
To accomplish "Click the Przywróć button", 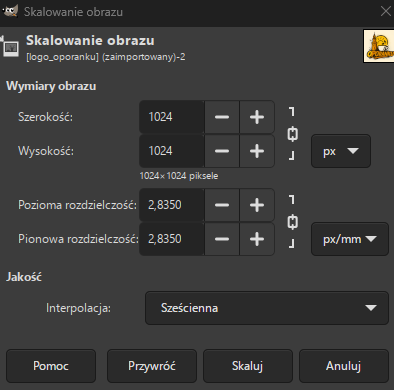I will 152,366.
